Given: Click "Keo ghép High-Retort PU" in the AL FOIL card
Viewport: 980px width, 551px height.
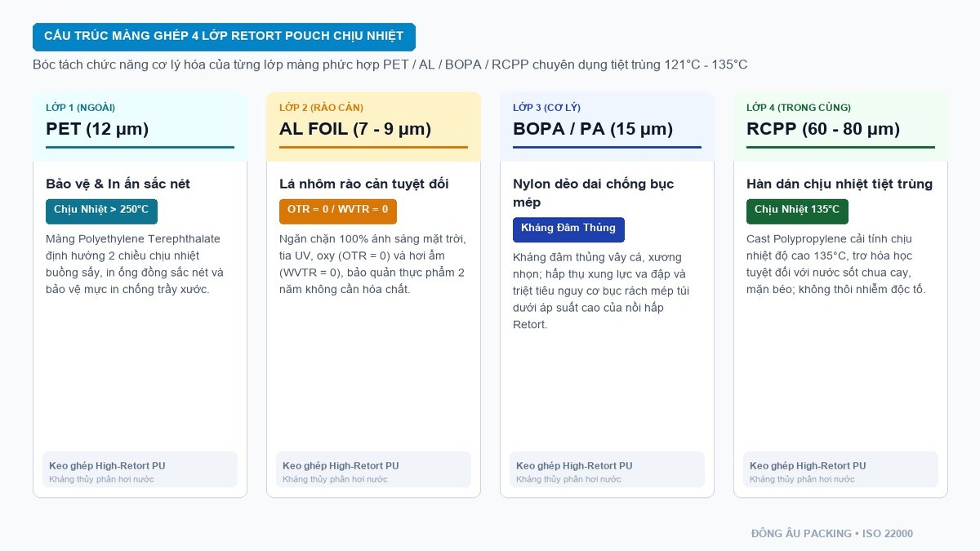Looking at the screenshot, I should click(x=341, y=465).
